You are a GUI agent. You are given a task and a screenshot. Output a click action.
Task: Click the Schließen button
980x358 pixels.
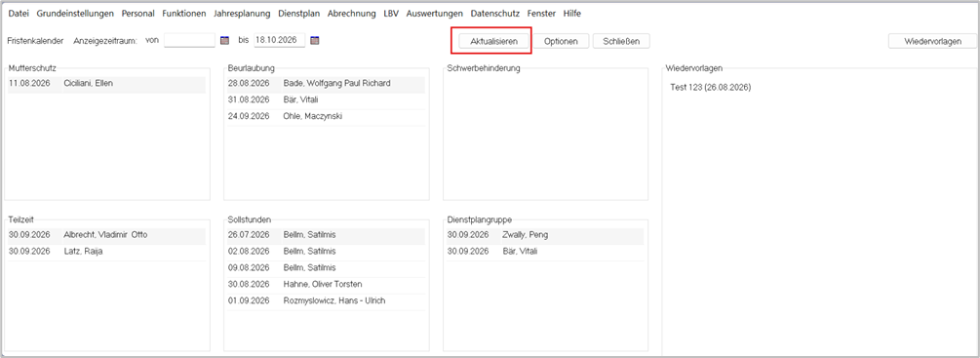click(621, 41)
